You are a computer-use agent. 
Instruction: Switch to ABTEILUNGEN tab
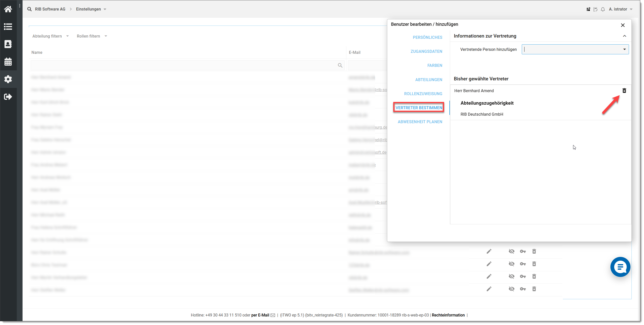coord(429,80)
